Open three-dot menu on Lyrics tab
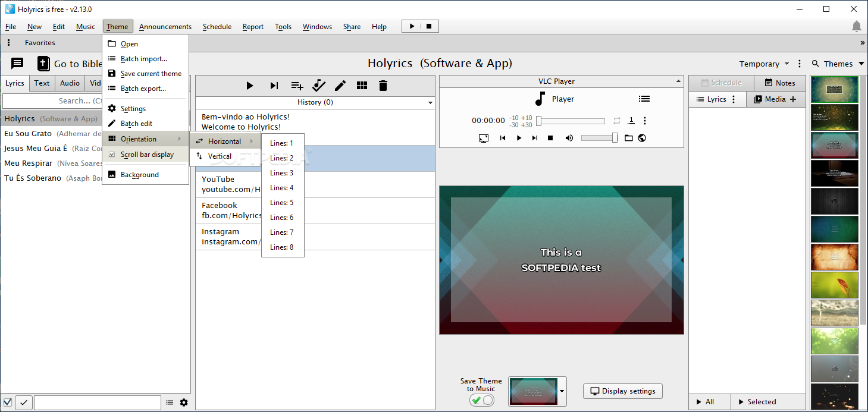This screenshot has height=412, width=868. point(734,99)
